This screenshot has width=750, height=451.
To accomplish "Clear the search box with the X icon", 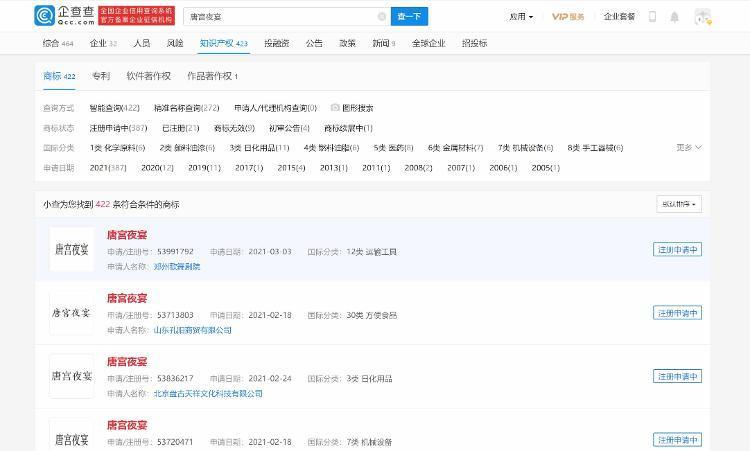I will pos(381,17).
